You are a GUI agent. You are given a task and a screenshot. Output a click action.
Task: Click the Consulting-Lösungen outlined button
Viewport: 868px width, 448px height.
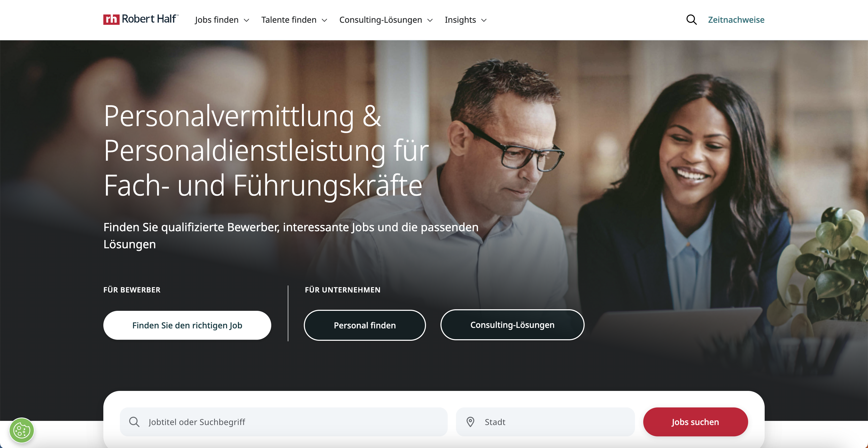pos(512,325)
